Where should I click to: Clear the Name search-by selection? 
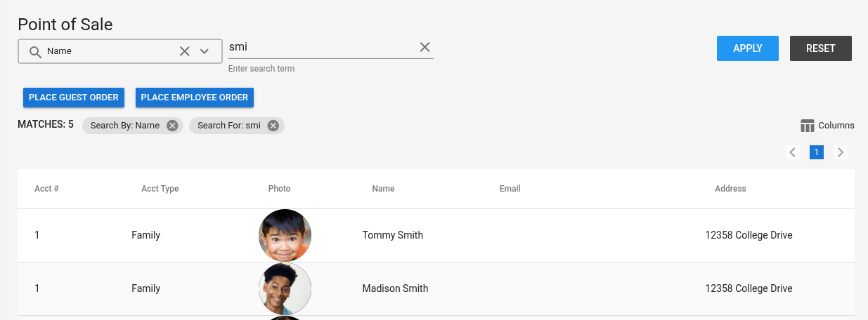(184, 51)
